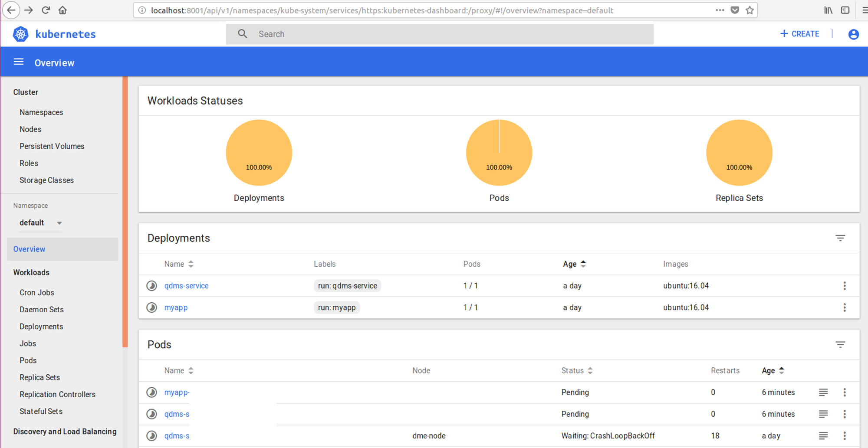The width and height of the screenshot is (868, 448).
Task: Open Nodes in the Cluster section
Action: click(30, 129)
